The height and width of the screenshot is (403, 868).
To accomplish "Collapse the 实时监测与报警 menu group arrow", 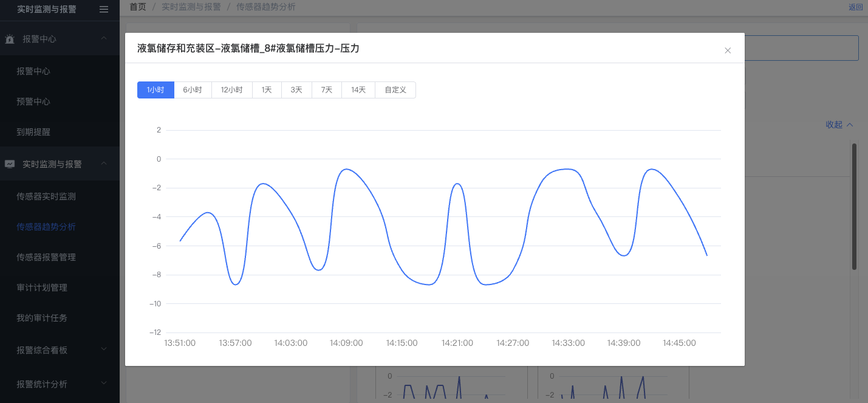I will pyautogui.click(x=104, y=164).
